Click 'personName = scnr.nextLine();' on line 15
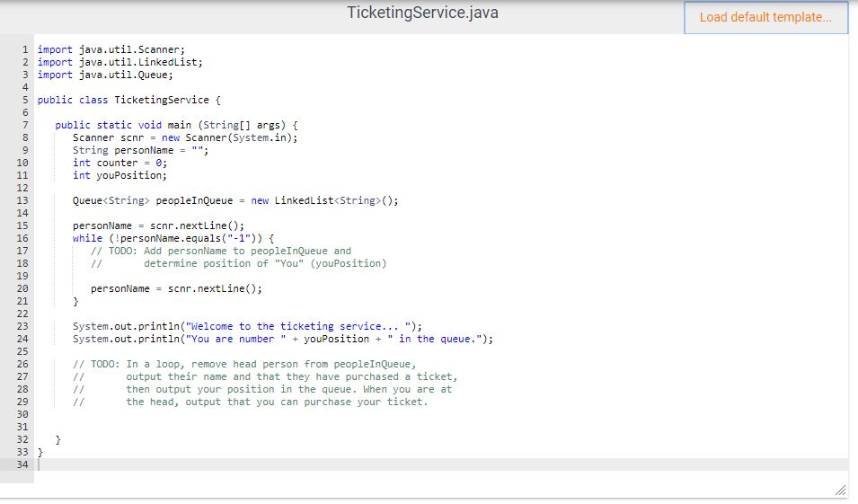The width and height of the screenshot is (858, 504). coord(158,226)
